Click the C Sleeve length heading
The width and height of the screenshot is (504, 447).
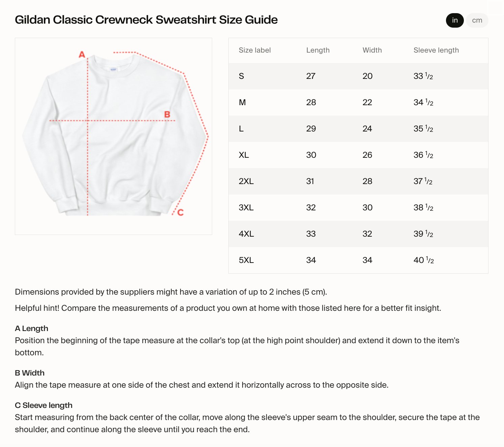pyautogui.click(x=44, y=405)
